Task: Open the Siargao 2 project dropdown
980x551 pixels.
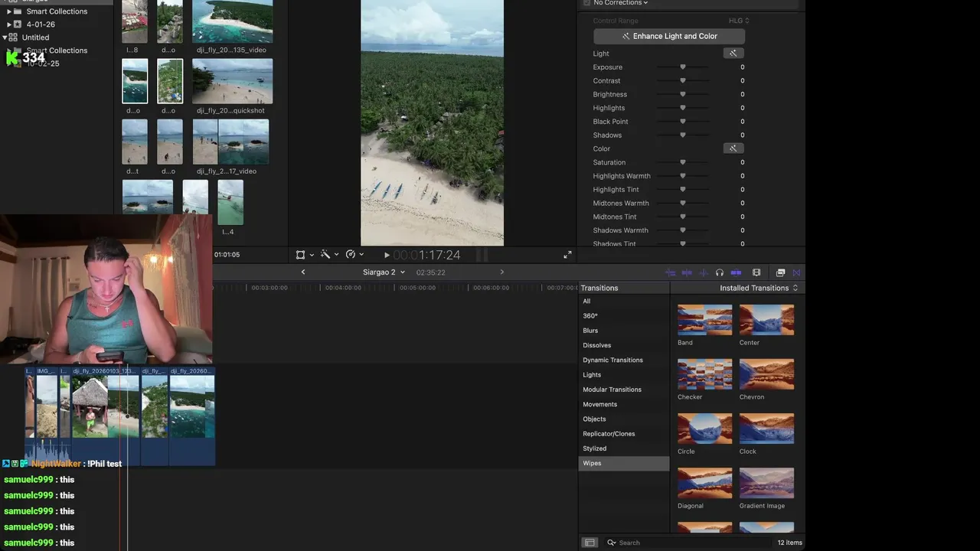Action: click(384, 272)
